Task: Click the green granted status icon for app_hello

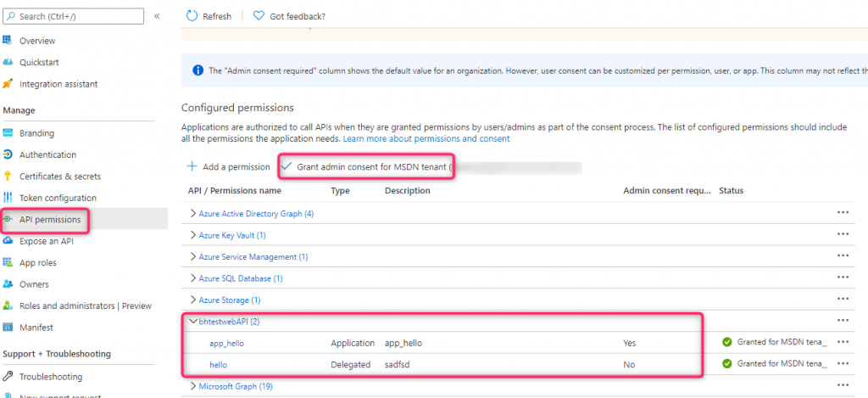Action: point(726,343)
